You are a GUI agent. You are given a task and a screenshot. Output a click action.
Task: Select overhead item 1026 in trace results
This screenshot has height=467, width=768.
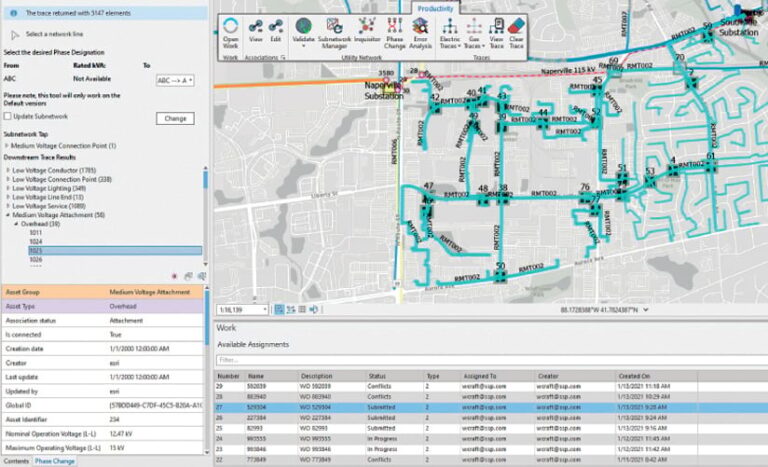(x=35, y=260)
